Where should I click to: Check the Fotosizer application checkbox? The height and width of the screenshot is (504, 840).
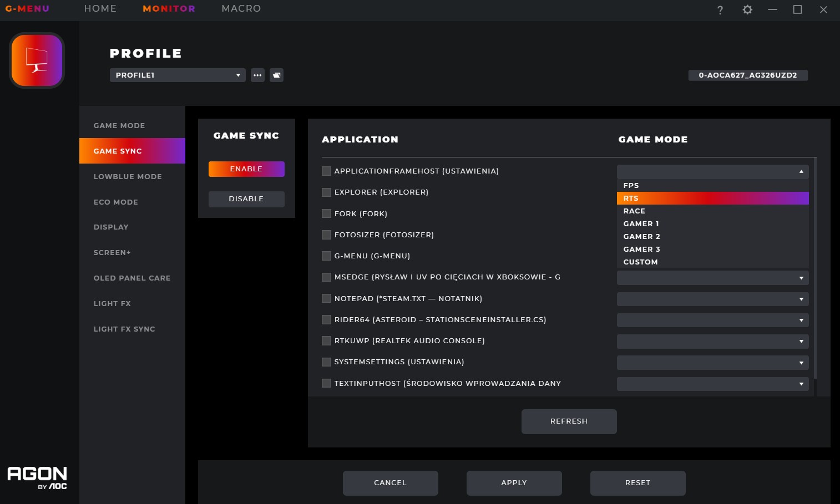pos(326,235)
